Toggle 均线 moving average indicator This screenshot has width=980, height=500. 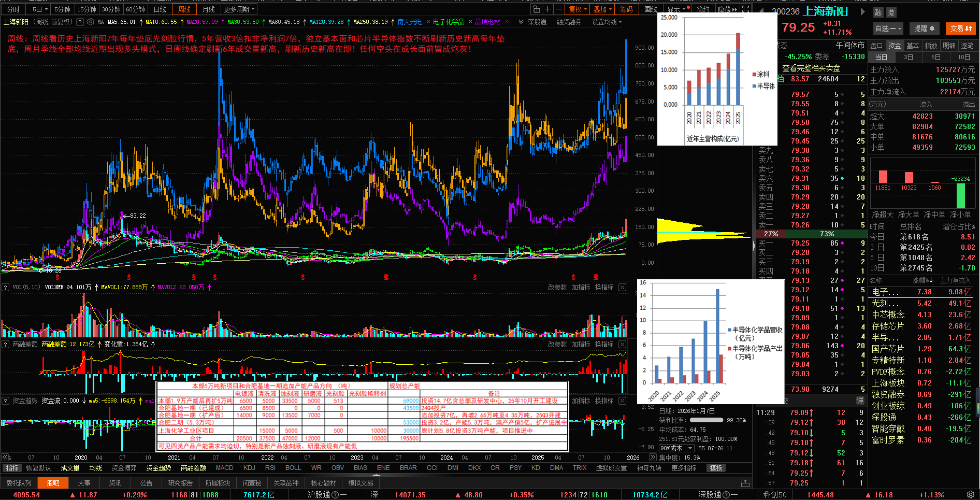click(x=96, y=468)
